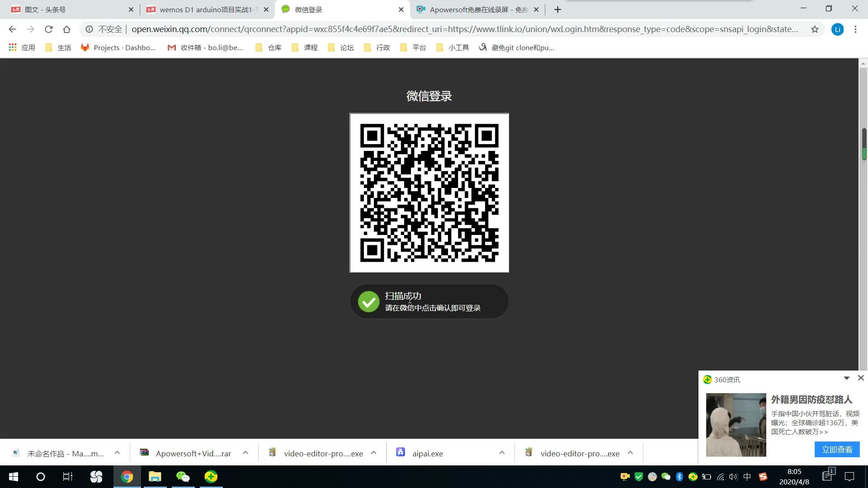Screen dimensions: 868x488
Task: Click the green 扫描成功 checkmark icon
Action: pos(368,302)
